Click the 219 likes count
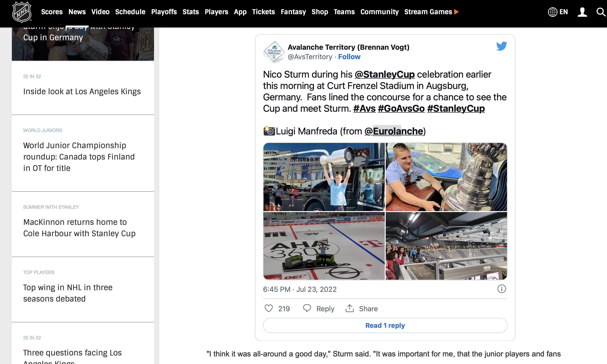The width and height of the screenshot is (607, 364). tap(284, 309)
